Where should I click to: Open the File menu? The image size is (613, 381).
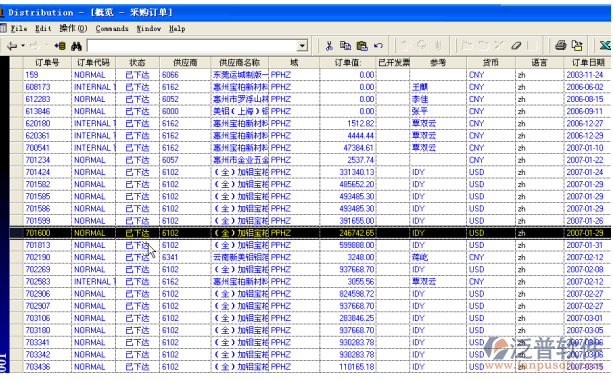[x=18, y=29]
